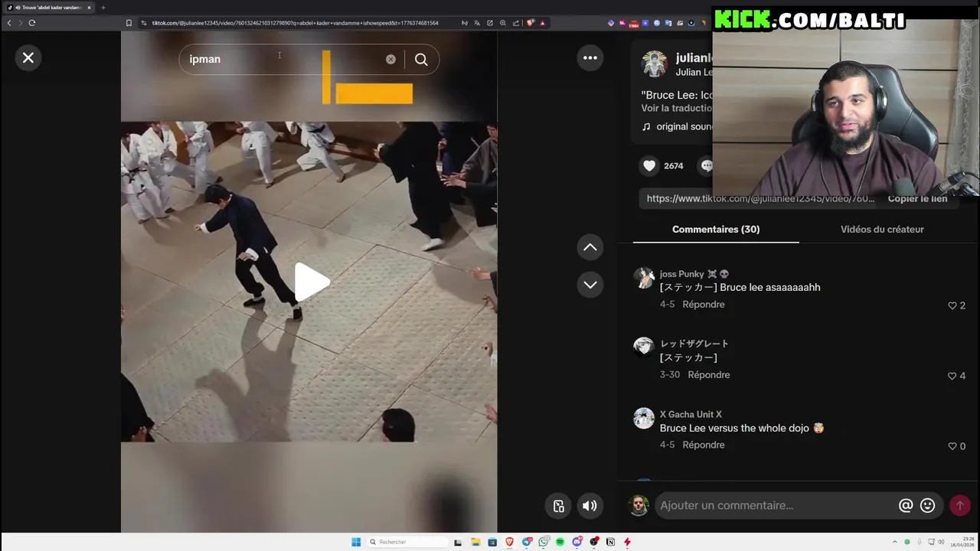This screenshot has width=980, height=551.
Task: Click the taskbar Rechercher search box
Action: 406,542
